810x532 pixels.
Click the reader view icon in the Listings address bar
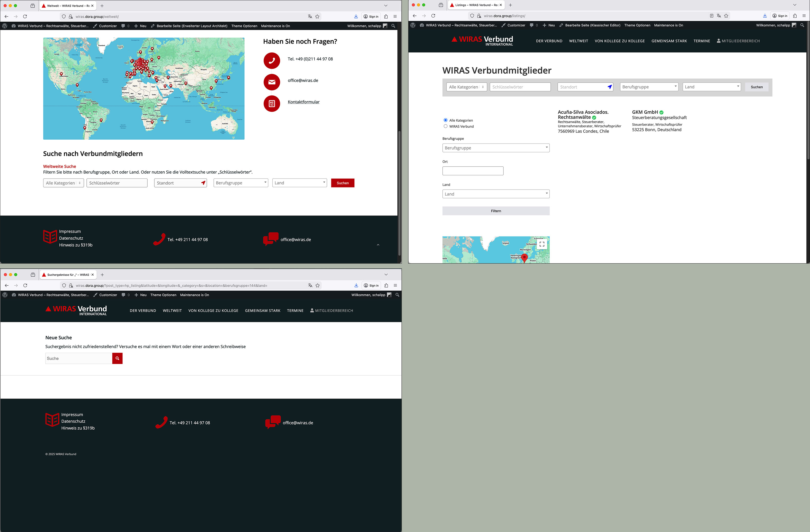[711, 16]
